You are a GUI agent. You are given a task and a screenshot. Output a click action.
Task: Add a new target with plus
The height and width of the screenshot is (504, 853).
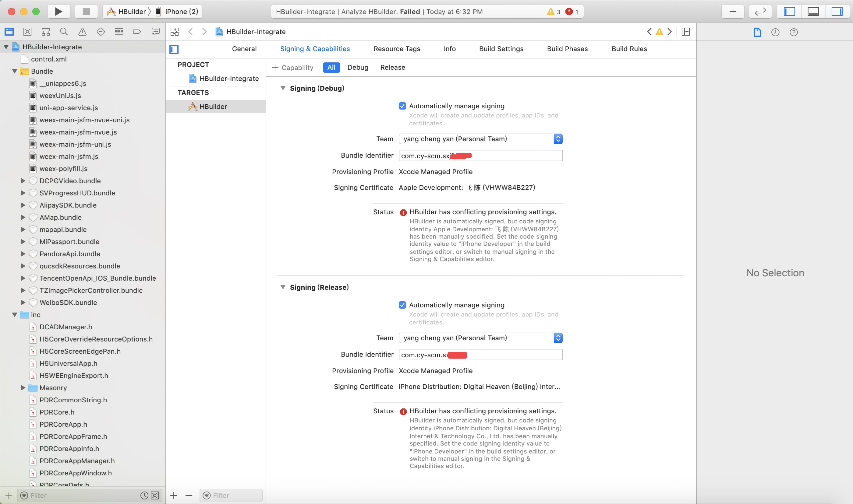tap(174, 495)
